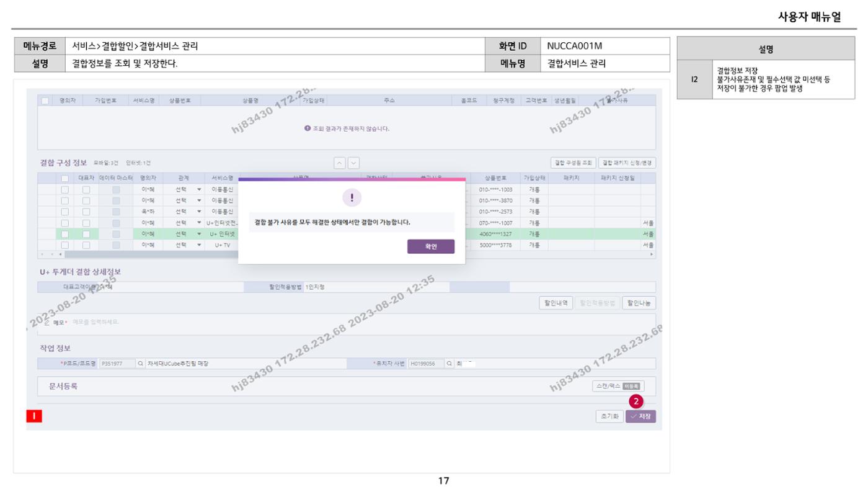Click the 주소 column header in the top table
868x489 pixels.
click(x=389, y=101)
